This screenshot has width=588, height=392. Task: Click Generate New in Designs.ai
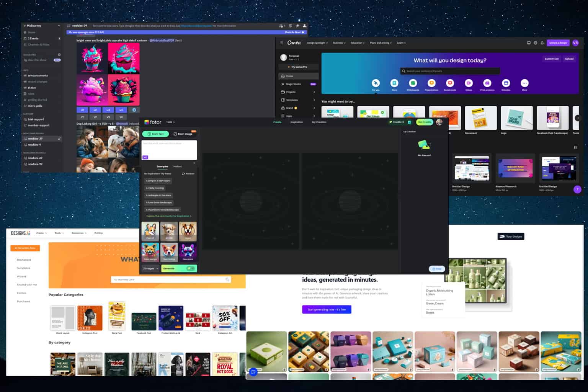[x=25, y=248]
